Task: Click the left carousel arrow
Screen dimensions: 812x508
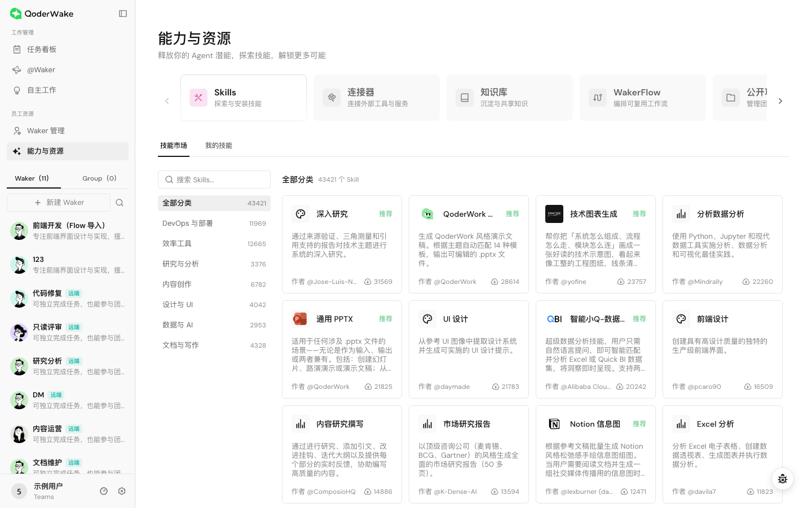Action: [x=167, y=101]
